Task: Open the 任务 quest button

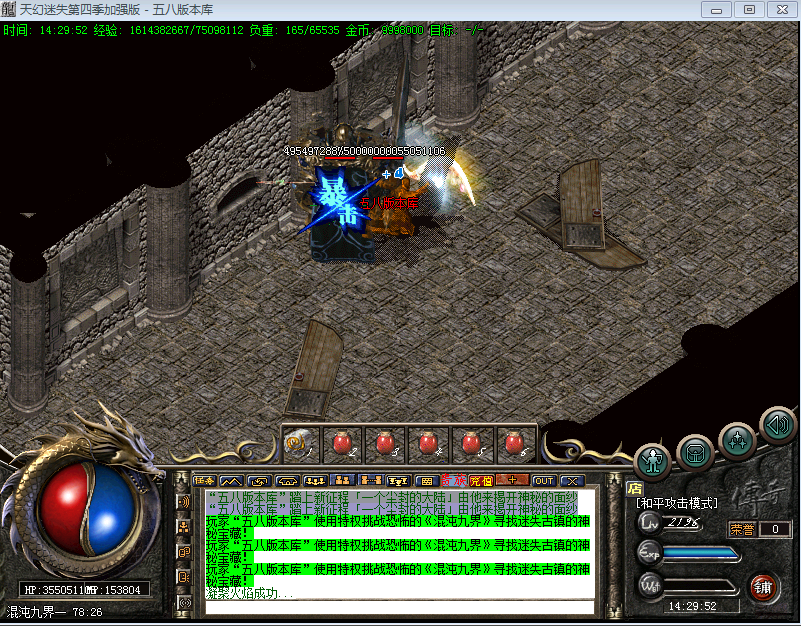Action: coord(204,481)
